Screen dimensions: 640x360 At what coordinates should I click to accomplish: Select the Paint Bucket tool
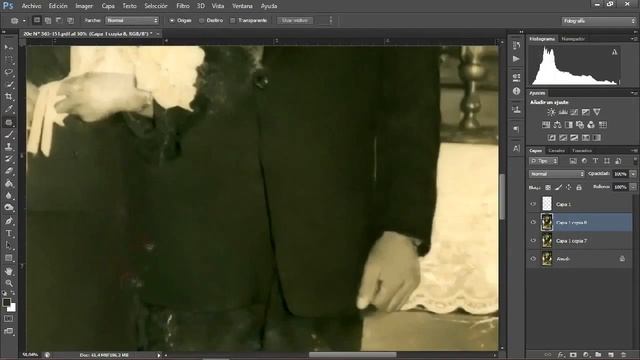9,183
